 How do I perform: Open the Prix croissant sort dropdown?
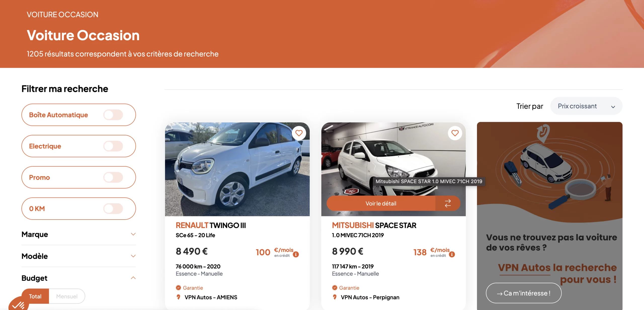click(586, 106)
